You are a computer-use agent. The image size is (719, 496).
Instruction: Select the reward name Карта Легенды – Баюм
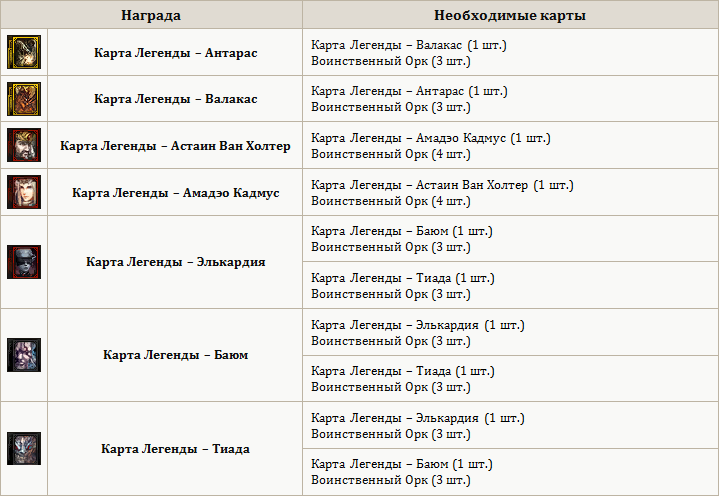point(176,355)
